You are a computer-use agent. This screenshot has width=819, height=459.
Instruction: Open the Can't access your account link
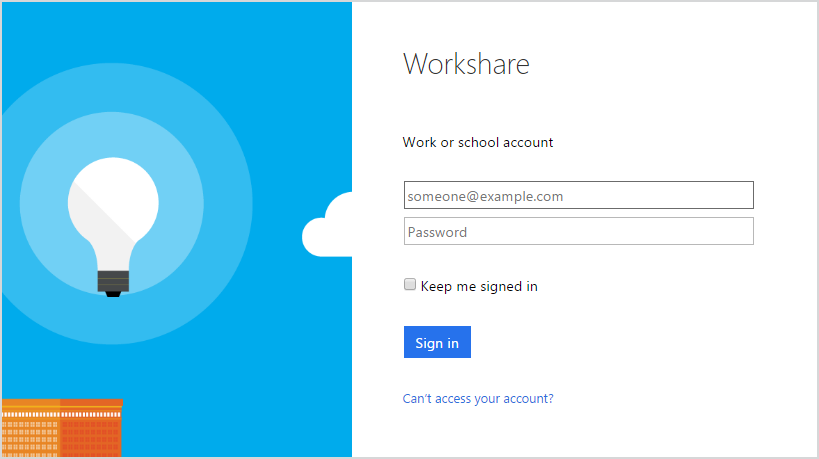tap(478, 398)
